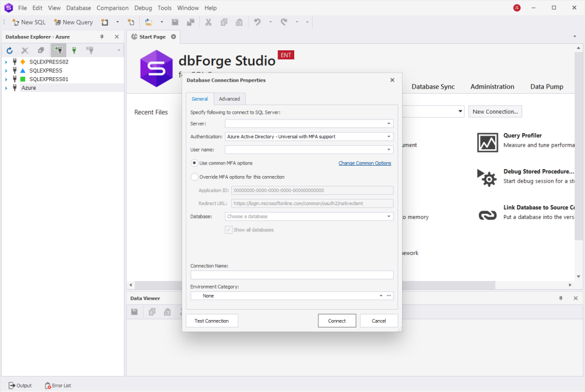Click the Copy icon in Data Viewer toolbar
Screen dimensions: 585x392
[152, 312]
